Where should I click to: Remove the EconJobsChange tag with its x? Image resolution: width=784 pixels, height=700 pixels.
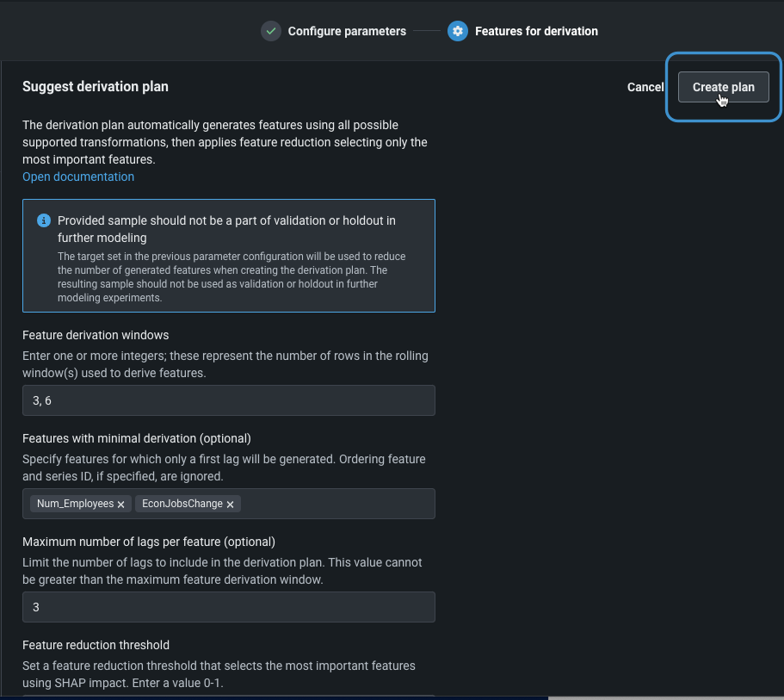(x=230, y=505)
